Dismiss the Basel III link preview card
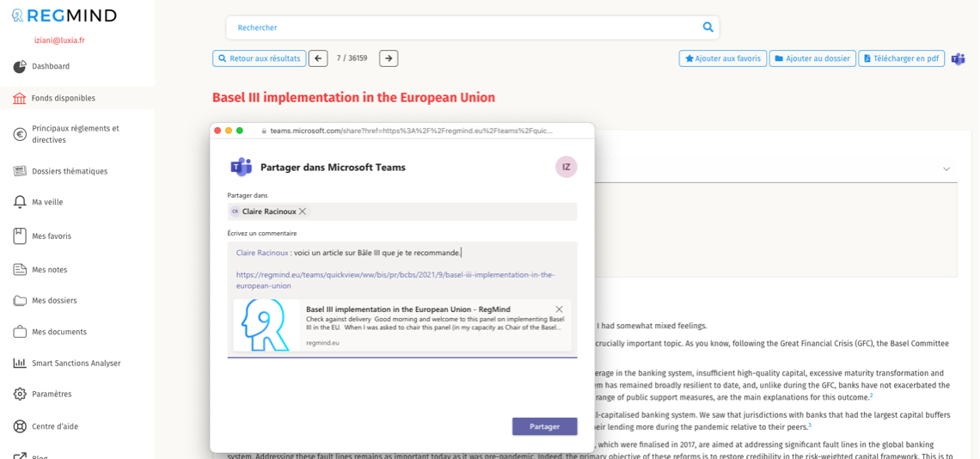The height and width of the screenshot is (459, 980). tap(560, 309)
